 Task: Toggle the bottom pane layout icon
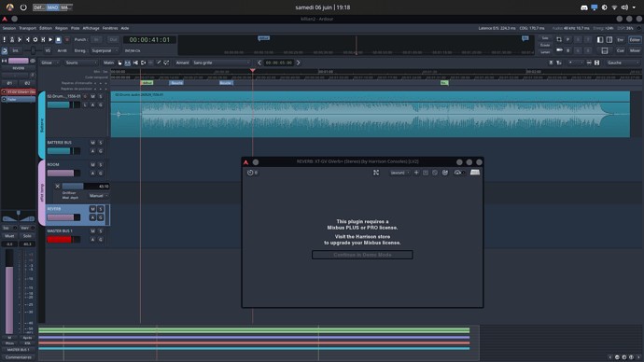pos(605,50)
